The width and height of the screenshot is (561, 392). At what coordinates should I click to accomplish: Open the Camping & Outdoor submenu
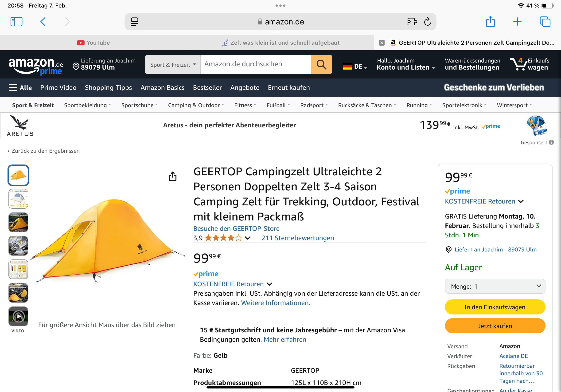tap(196, 105)
